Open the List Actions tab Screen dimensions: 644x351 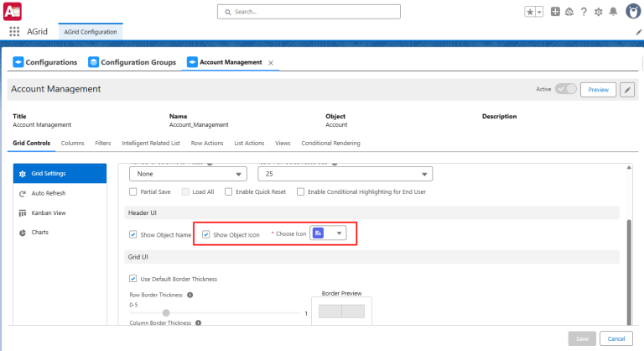[x=249, y=144]
